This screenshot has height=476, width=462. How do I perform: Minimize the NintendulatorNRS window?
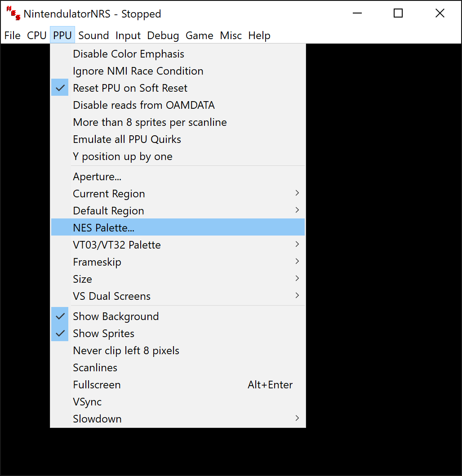357,13
